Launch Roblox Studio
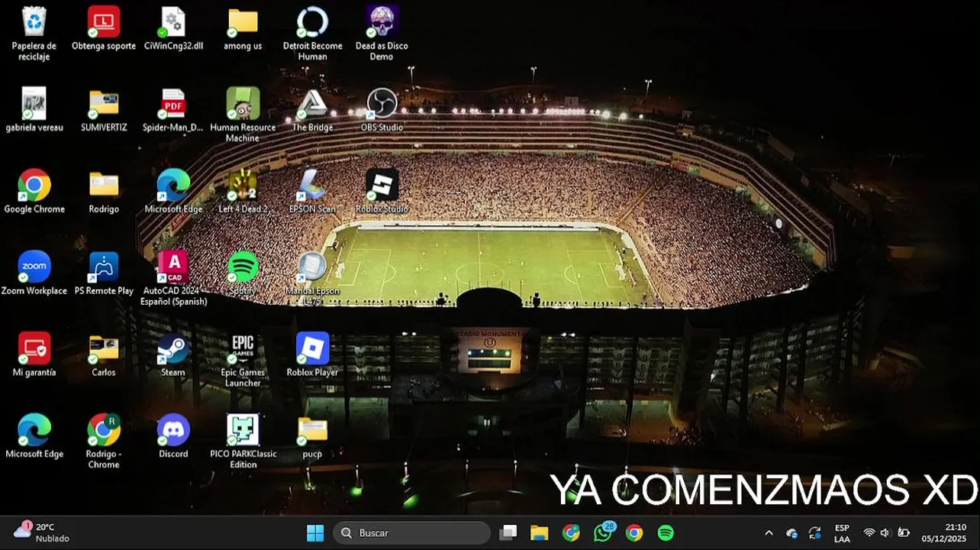 click(382, 192)
